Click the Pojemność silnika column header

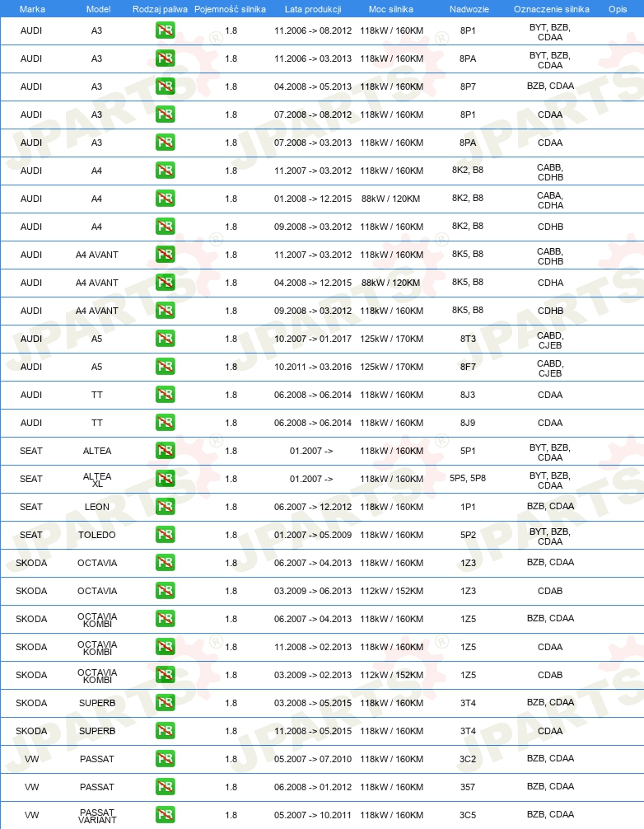pos(231,9)
